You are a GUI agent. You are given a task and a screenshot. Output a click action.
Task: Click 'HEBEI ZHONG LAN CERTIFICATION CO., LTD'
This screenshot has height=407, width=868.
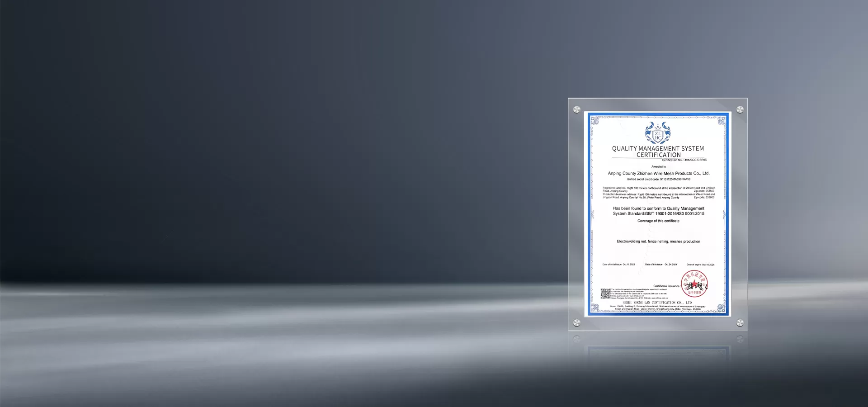click(657, 303)
